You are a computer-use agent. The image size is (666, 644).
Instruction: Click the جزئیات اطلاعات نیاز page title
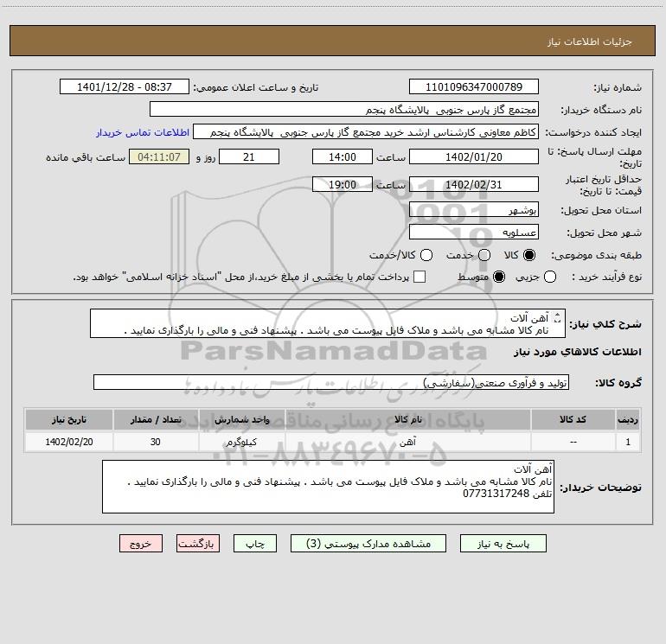click(x=590, y=41)
